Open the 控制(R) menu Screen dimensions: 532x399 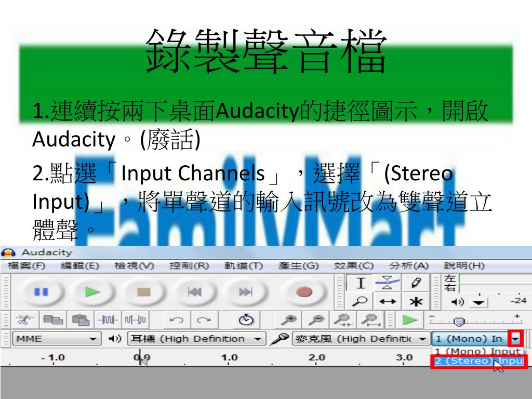(x=189, y=265)
